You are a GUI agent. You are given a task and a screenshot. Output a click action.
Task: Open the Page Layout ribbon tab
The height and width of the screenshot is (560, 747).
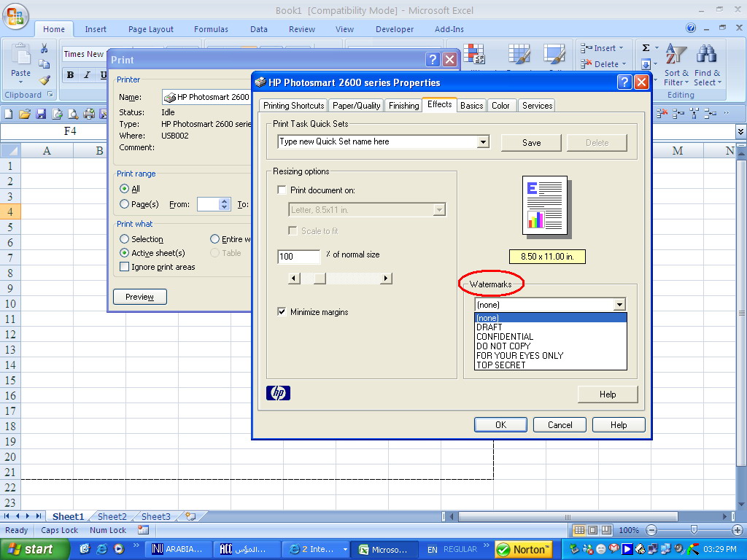pyautogui.click(x=150, y=29)
